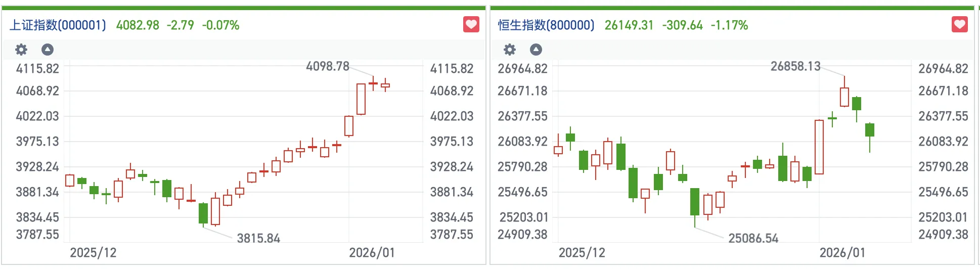Toggle favorite heart on Shanghai Composite index
Viewport: 980px width, 269px height.
tap(471, 24)
